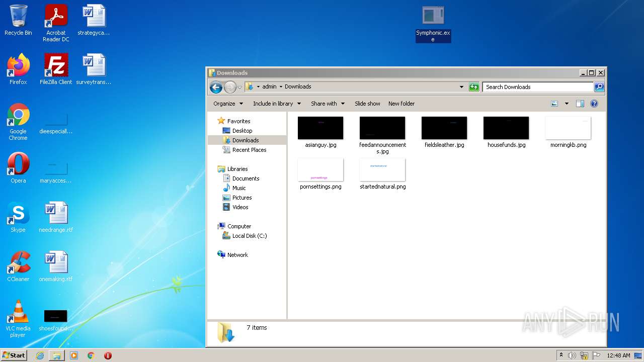Open Documents library in navigation pane
Image resolution: width=644 pixels, height=362 pixels.
246,178
